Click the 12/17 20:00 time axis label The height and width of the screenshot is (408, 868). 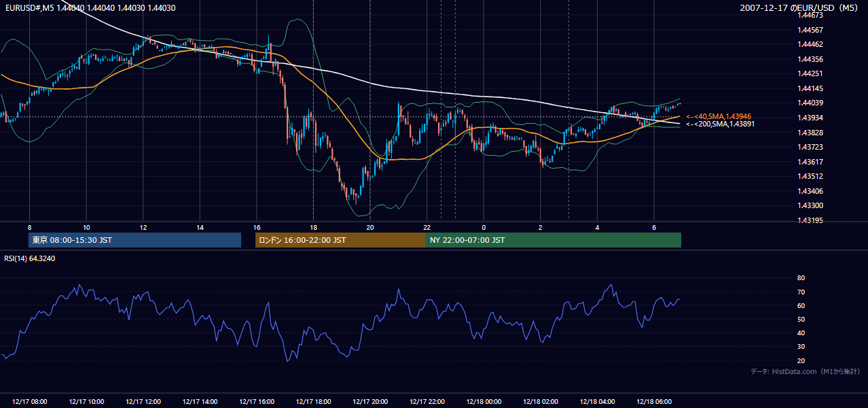pos(370,402)
